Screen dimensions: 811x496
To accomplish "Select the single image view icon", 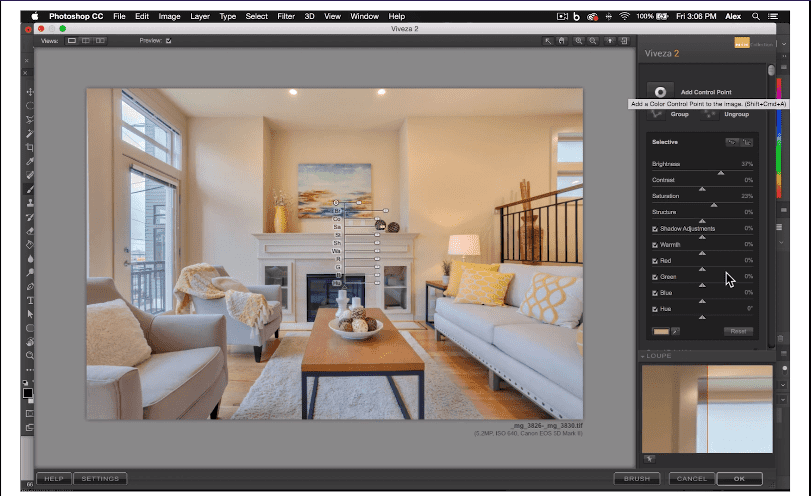I will [x=72, y=41].
